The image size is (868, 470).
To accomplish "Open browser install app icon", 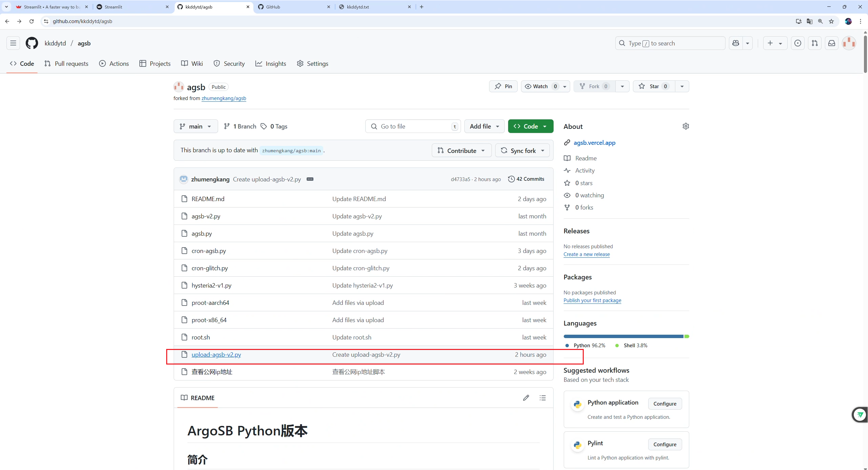I will point(799,21).
